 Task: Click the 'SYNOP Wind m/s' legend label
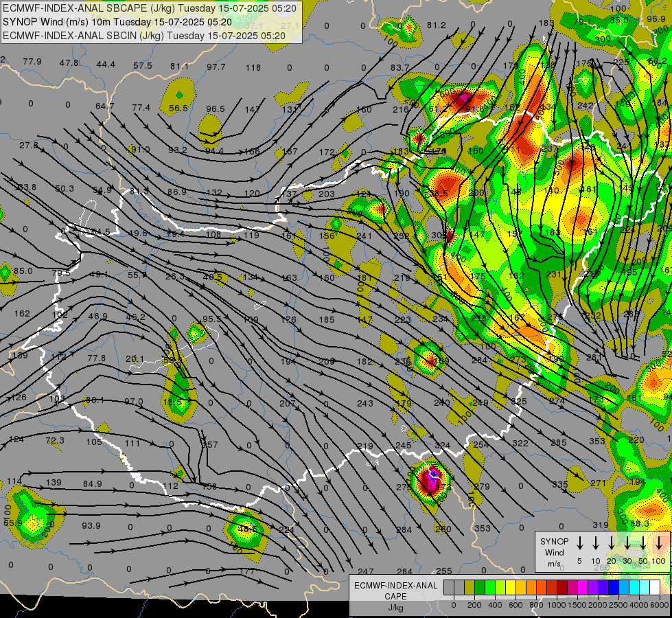(554, 553)
